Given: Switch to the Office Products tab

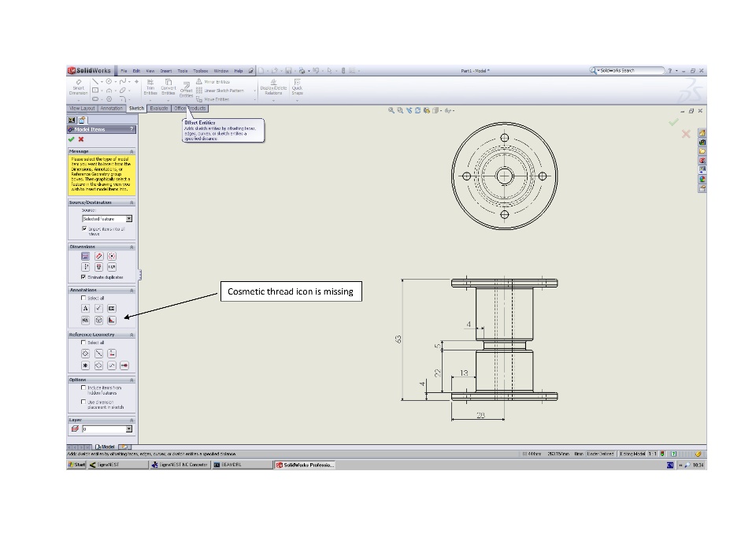Looking at the screenshot, I should [190, 109].
